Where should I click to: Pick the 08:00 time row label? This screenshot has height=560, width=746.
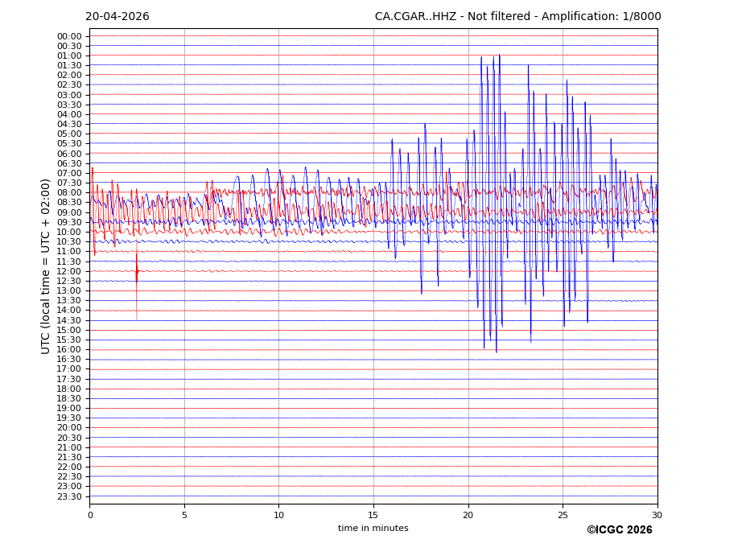click(69, 193)
